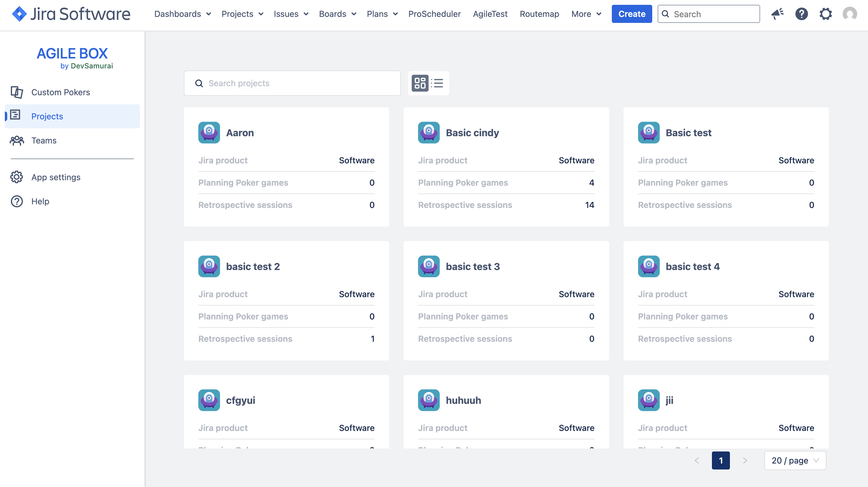The image size is (868, 487).
Task: Open the AgileTest menu item
Action: (490, 14)
